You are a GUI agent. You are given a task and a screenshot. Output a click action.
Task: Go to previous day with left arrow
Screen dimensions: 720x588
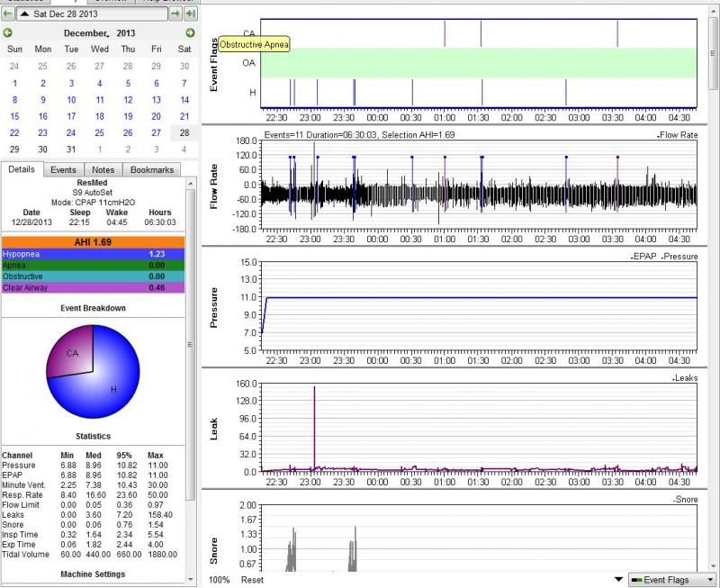tap(8, 14)
